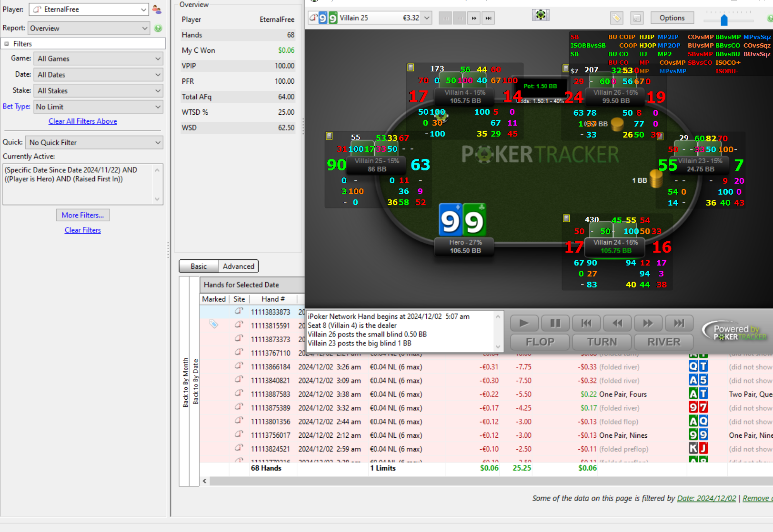Open the Villain 25 hand selector dropdown

(x=371, y=18)
